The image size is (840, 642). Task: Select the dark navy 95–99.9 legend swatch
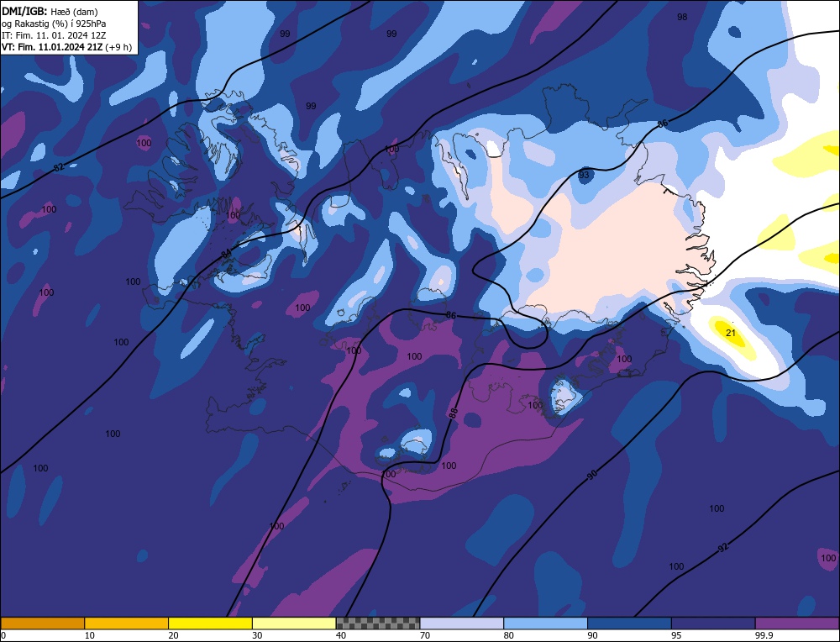click(713, 624)
